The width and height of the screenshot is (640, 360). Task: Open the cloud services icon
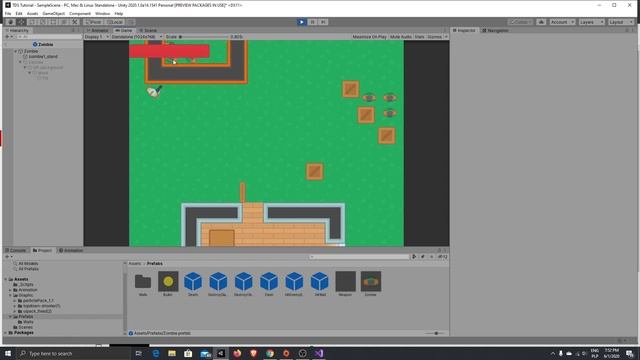(541, 22)
